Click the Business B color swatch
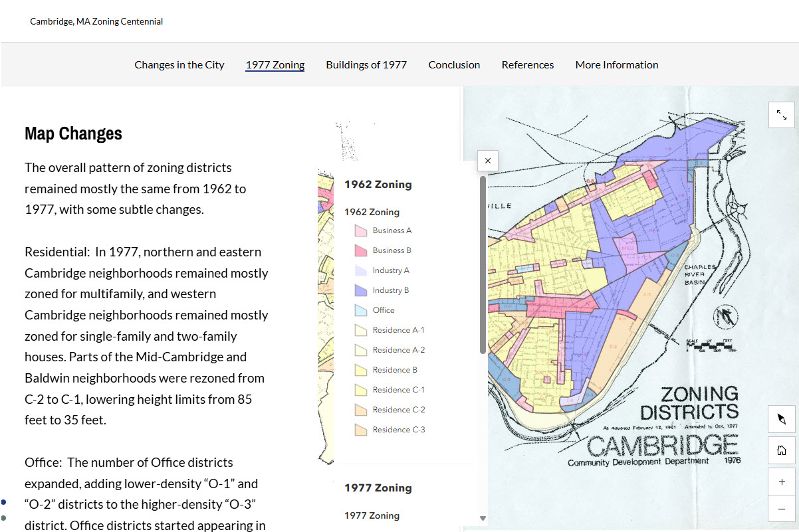Screen dimensions: 799x532 coord(361,251)
